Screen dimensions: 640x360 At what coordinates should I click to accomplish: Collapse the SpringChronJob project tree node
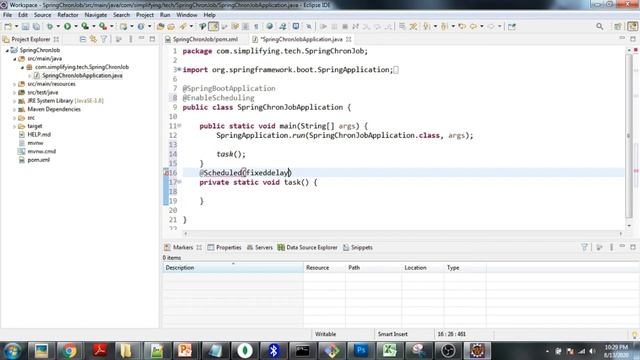tap(7, 50)
